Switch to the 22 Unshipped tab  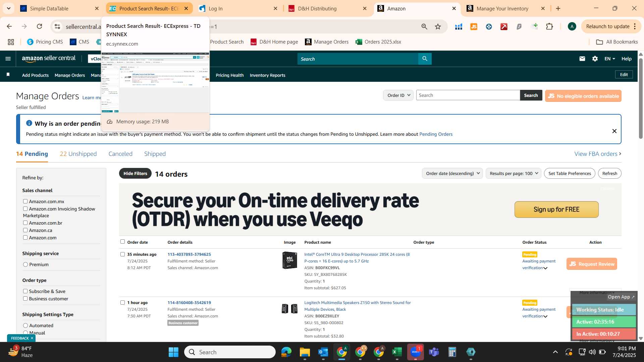click(78, 154)
